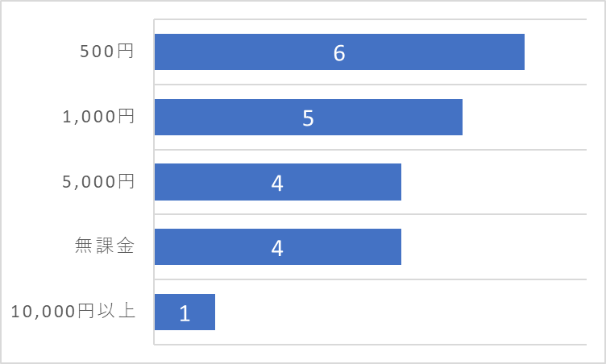The image size is (606, 364).
Task: Select the 無課金 bar
Action: click(x=278, y=247)
